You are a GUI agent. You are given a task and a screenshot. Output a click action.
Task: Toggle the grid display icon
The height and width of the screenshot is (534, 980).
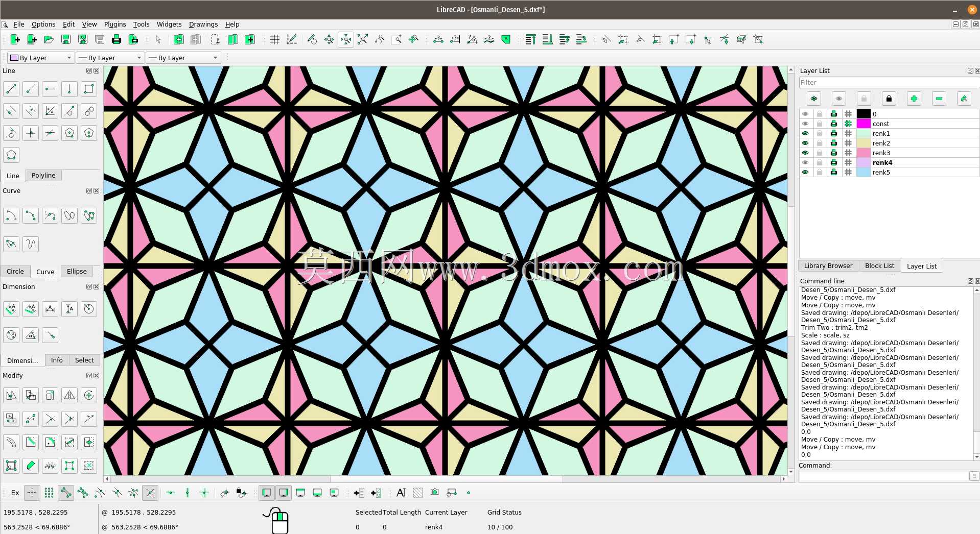point(274,39)
